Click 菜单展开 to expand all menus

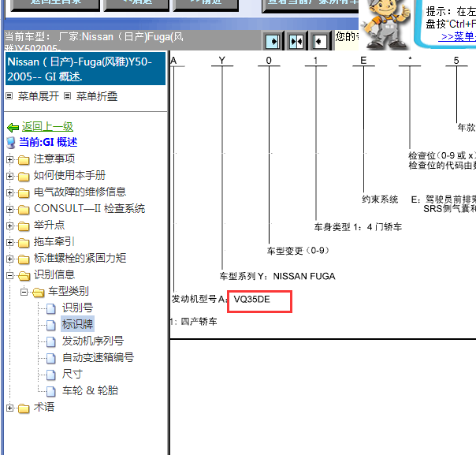tap(39, 96)
